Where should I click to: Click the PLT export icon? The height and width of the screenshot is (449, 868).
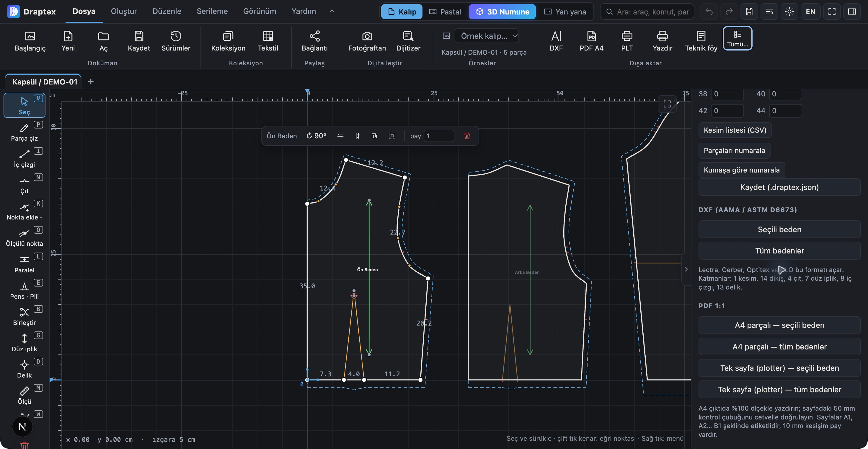pos(627,41)
